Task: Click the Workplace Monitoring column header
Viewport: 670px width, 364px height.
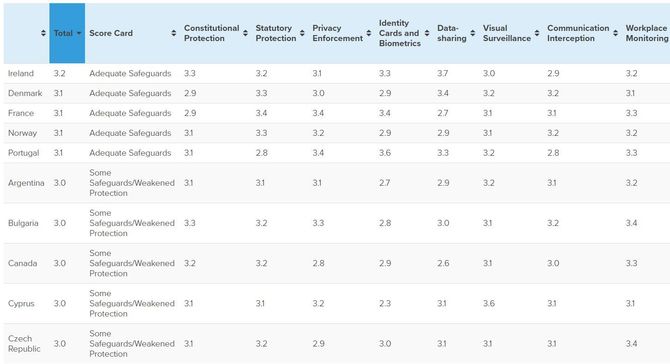Action: [x=646, y=33]
